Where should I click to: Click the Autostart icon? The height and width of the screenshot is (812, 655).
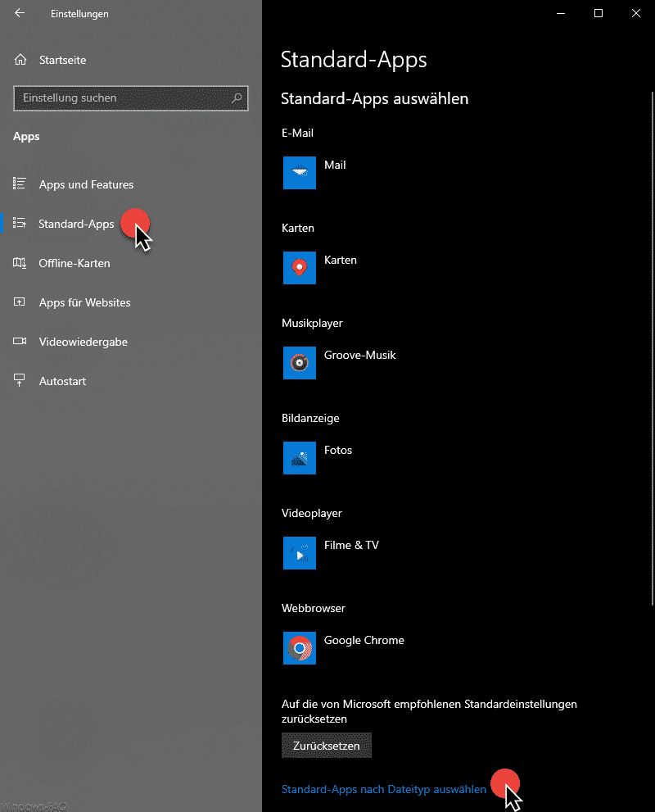19,381
